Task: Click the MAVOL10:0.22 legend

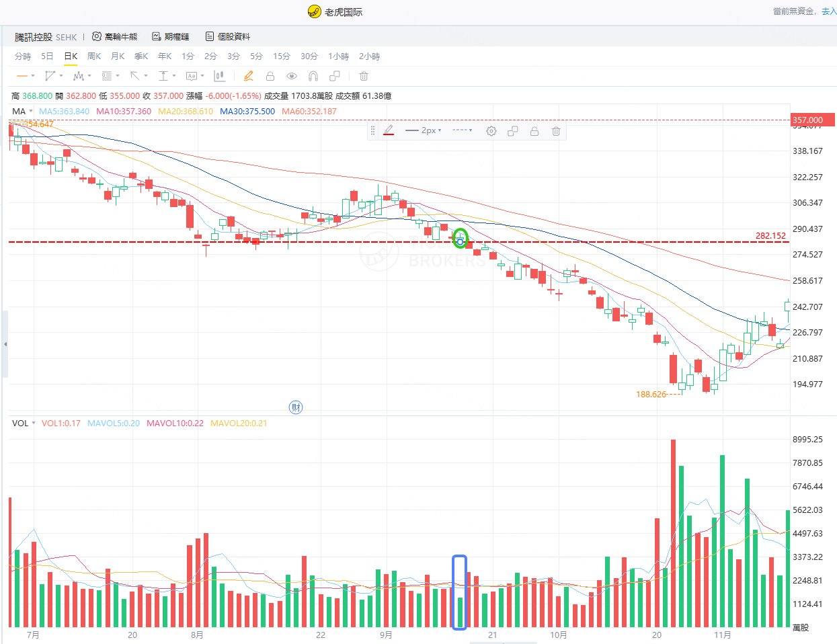Action: [x=175, y=424]
